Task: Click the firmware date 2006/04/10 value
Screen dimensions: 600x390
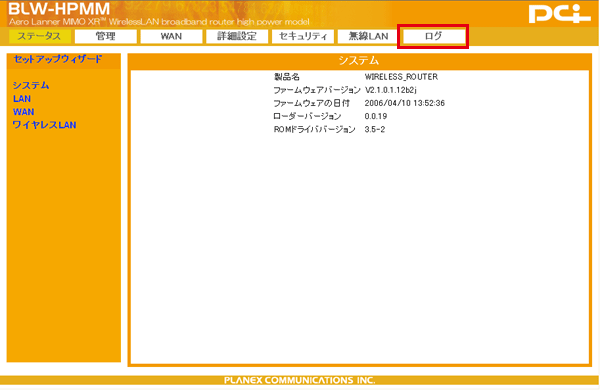Action: [404, 103]
